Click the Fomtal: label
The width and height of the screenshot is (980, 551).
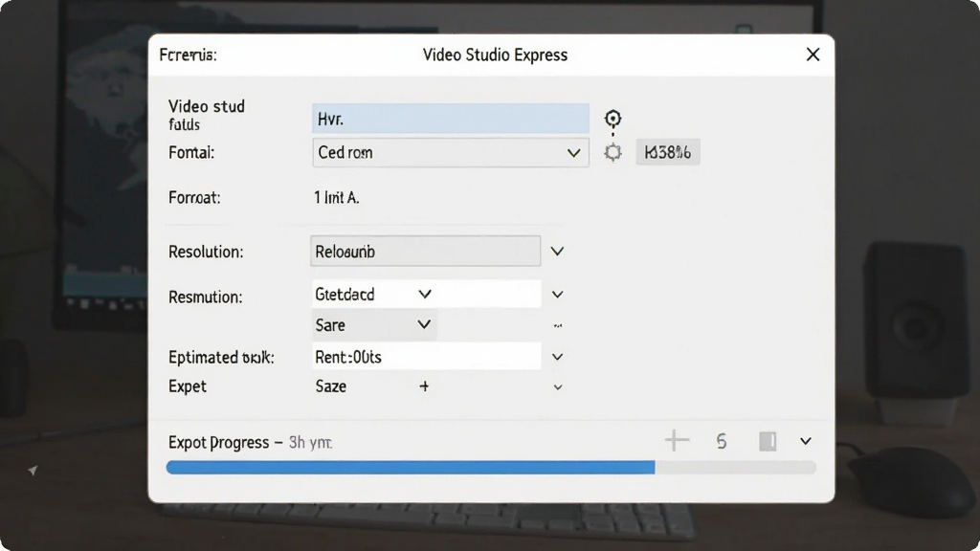point(191,152)
